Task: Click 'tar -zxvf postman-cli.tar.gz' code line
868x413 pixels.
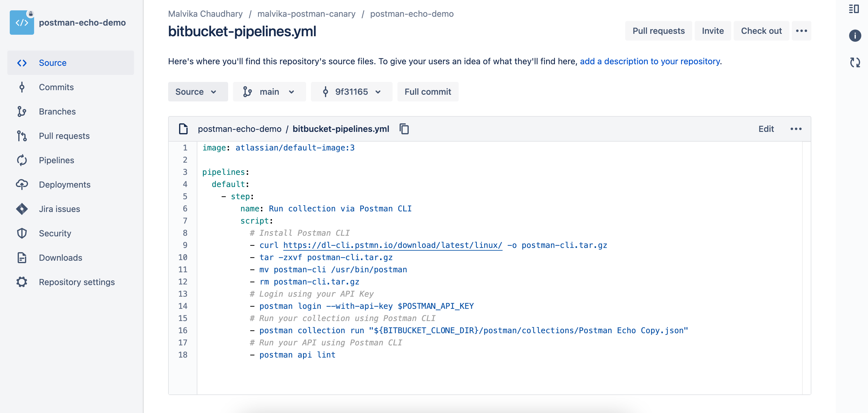Action: click(321, 257)
